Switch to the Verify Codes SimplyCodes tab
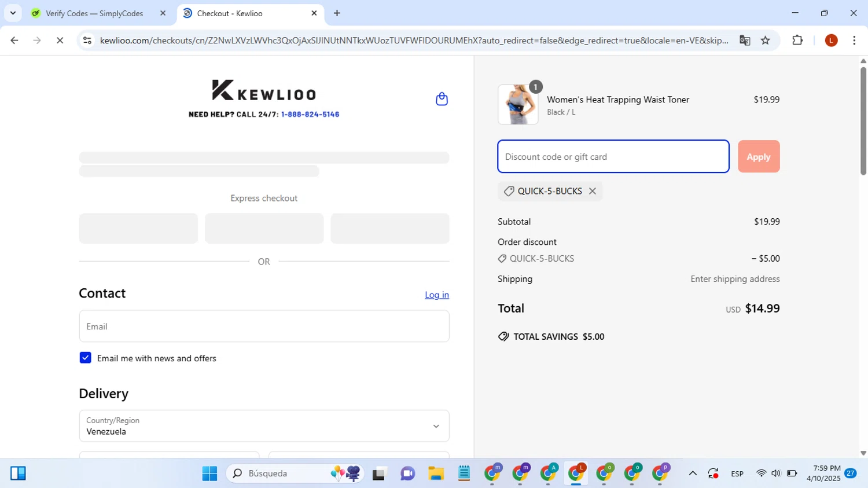Screen dimensions: 868x488 [x=94, y=13]
